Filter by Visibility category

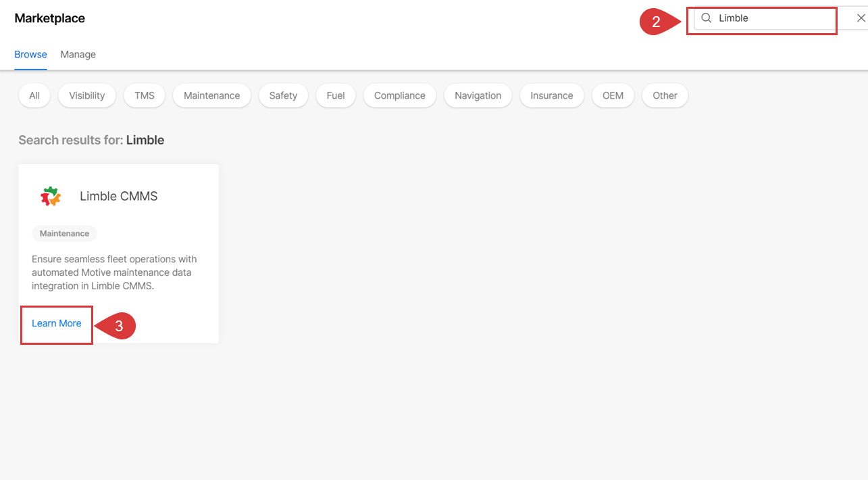[x=87, y=95]
